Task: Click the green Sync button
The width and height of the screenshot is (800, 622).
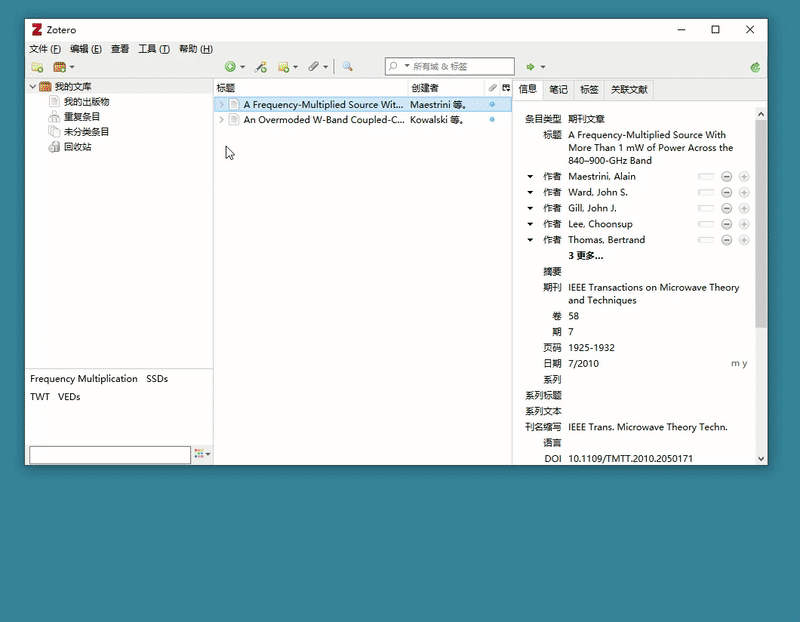Action: 755,67
